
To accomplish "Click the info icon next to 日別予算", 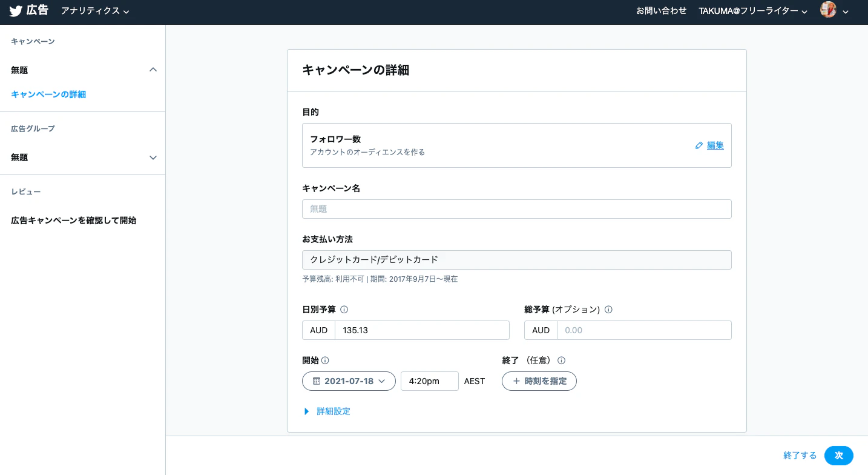I will [344, 310].
